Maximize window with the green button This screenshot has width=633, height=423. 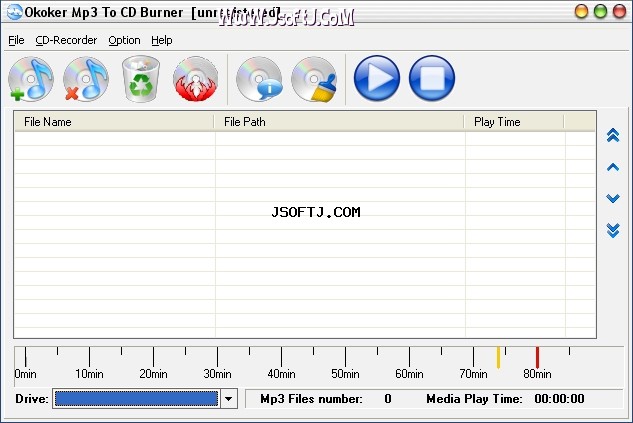600,11
